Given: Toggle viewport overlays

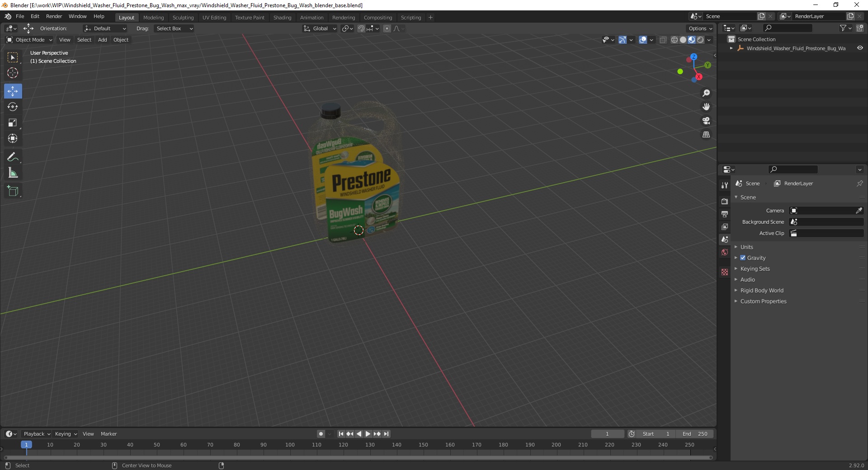Looking at the screenshot, I should coord(643,40).
